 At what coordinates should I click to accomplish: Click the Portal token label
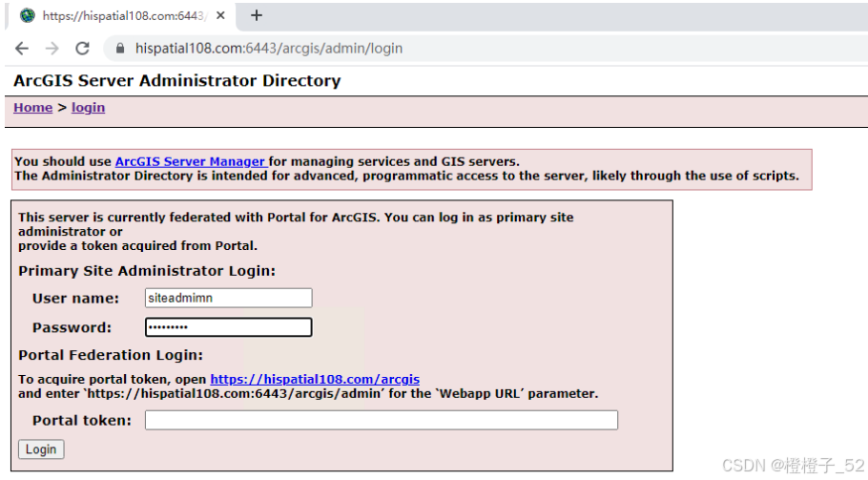pyautogui.click(x=82, y=421)
